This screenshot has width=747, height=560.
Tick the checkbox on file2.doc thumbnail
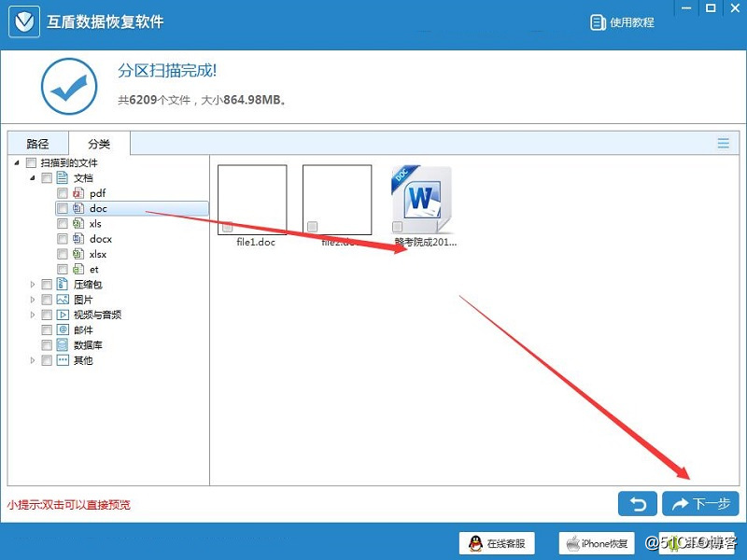313,227
